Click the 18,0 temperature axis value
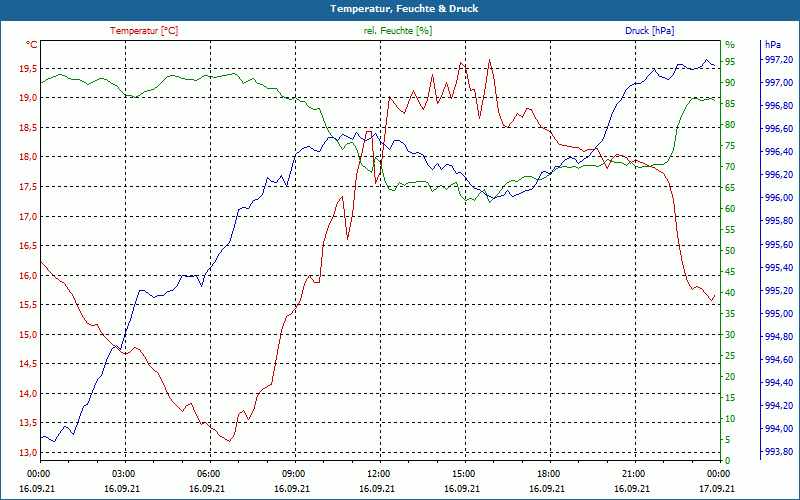This screenshot has height=500, width=800. (28, 157)
